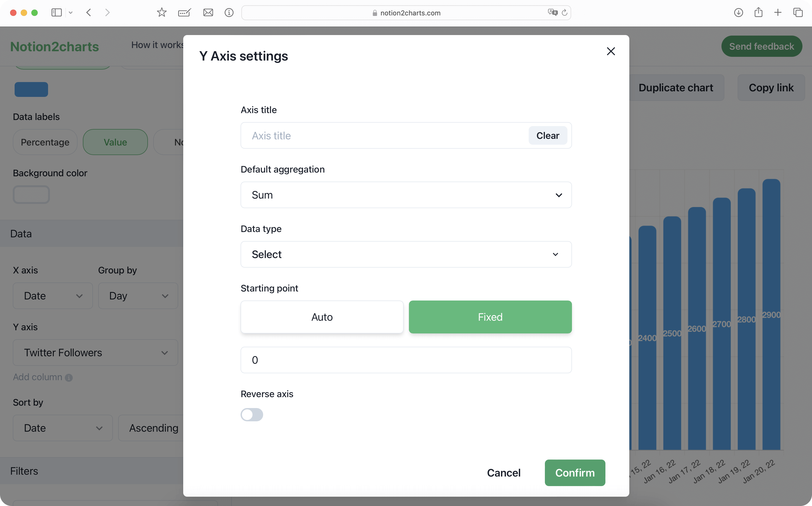Click the starting point value field
Image resolution: width=812 pixels, height=506 pixels.
406,360
